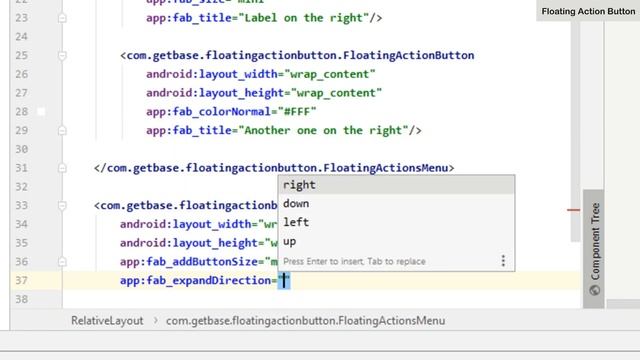Click the app:fab_expandDirection attribute name
640x360 pixels.
[x=195, y=280]
